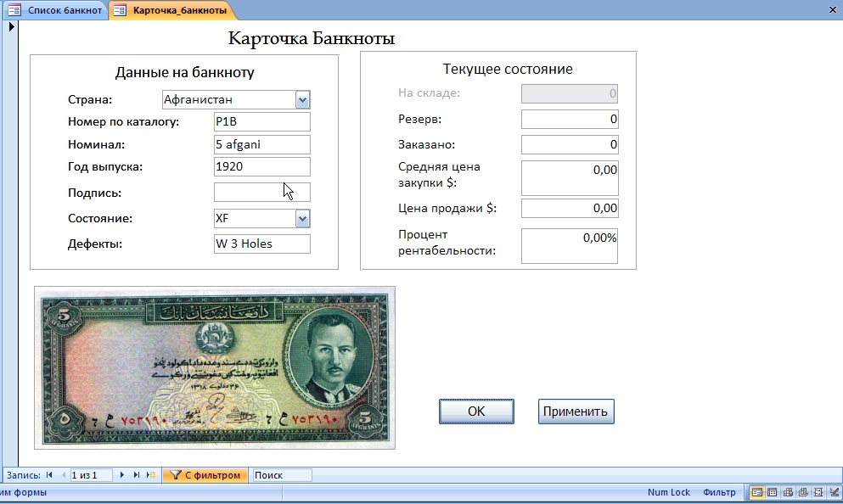Go to previous record arrow
The image size is (843, 504).
(x=64, y=475)
